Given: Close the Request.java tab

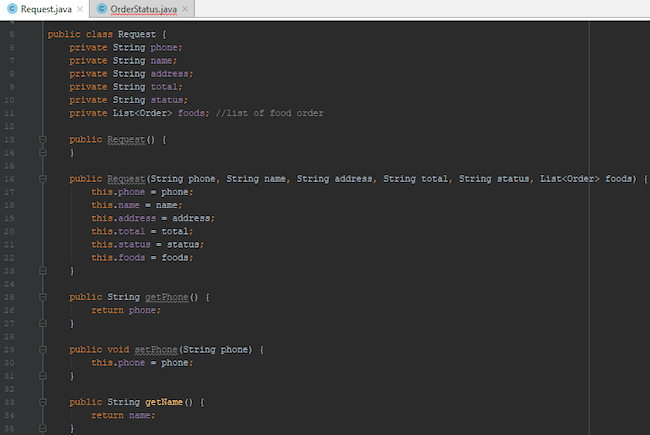Looking at the screenshot, I should point(80,9).
